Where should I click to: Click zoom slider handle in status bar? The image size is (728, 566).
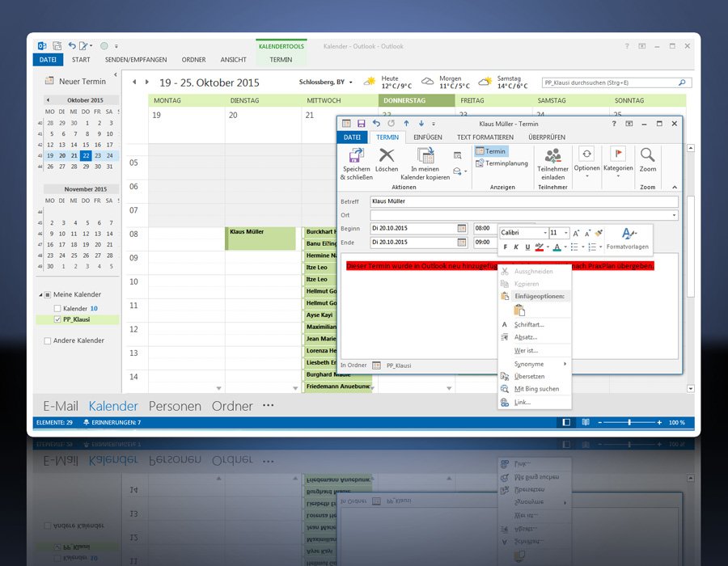click(x=629, y=422)
